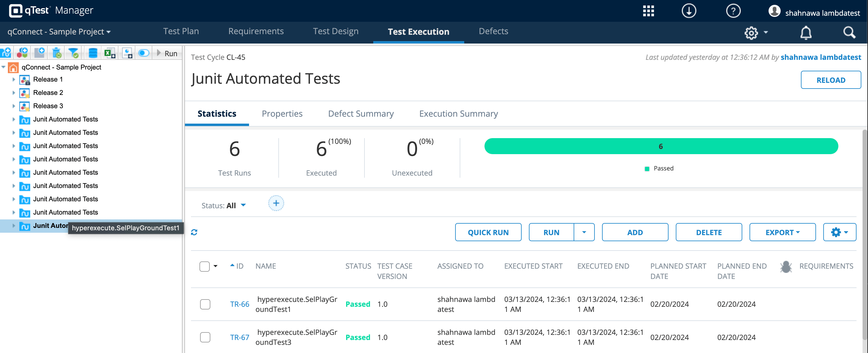The height and width of the screenshot is (353, 868).
Task: Open the dropdown next to the RUN button
Action: pyautogui.click(x=584, y=232)
